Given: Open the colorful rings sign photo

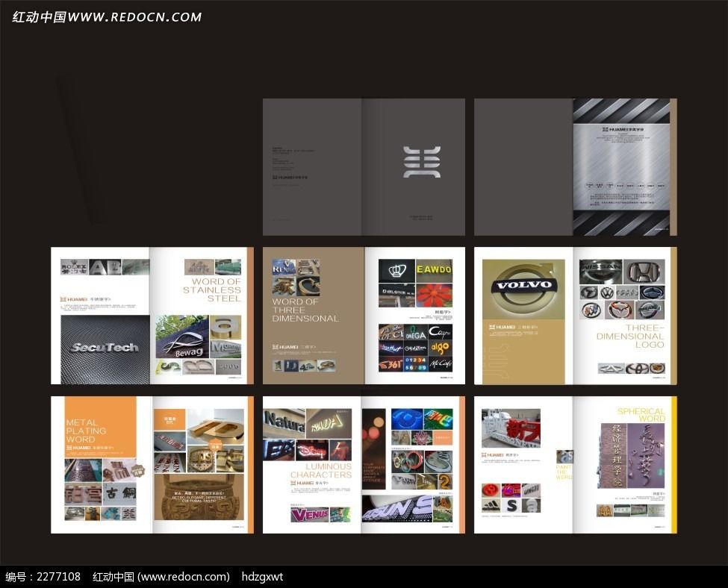Looking at the screenshot, I should tap(407, 462).
